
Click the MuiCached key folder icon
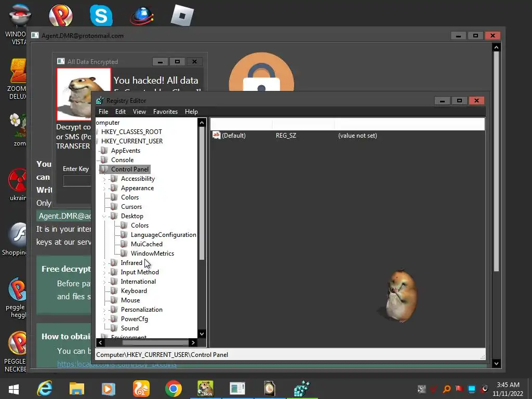tap(124, 244)
